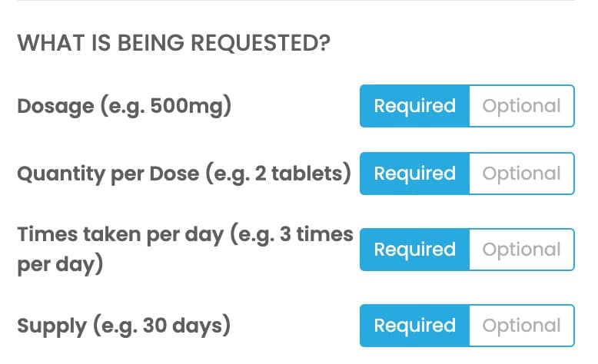Switch Quantity per Dose to Optional
Screen dimensions: 598x364
521,174
